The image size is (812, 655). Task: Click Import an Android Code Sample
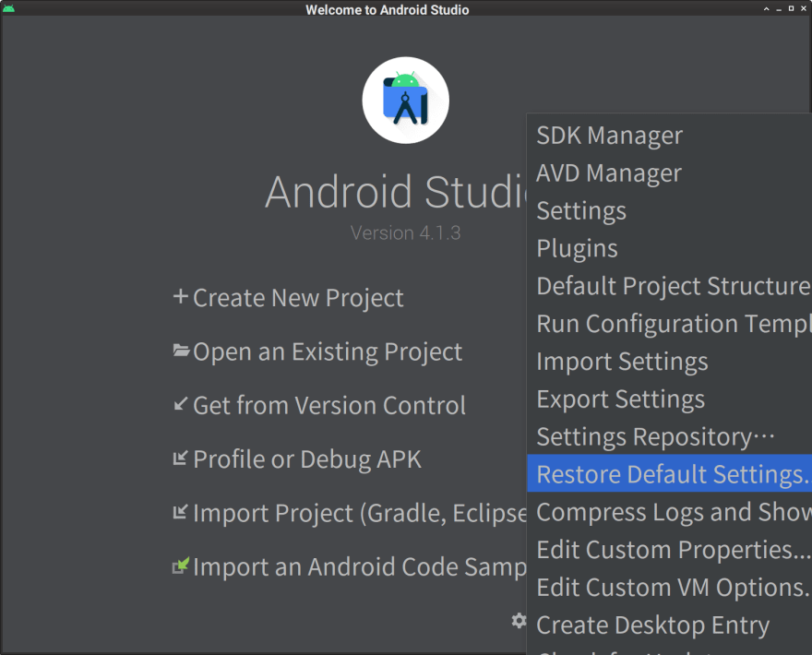pyautogui.click(x=360, y=567)
